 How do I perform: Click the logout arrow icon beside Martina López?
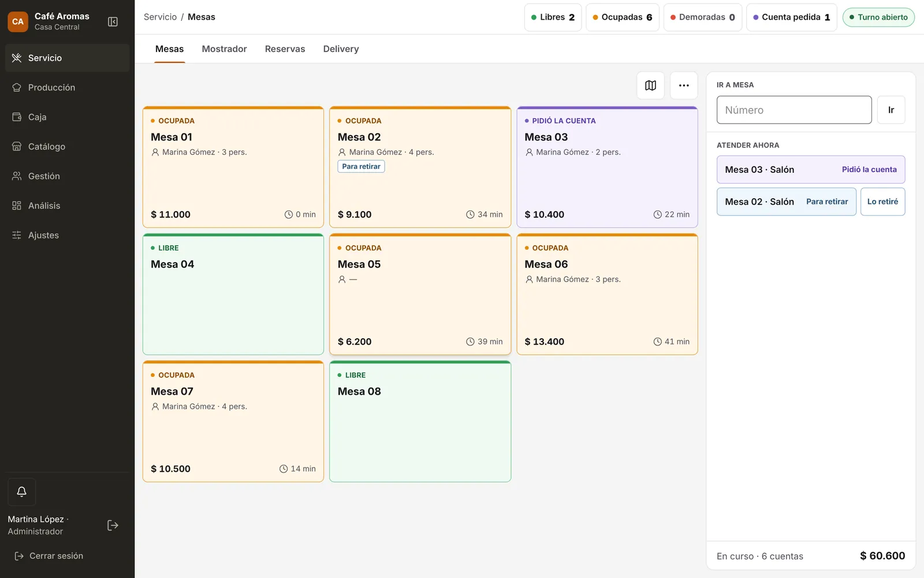113,525
